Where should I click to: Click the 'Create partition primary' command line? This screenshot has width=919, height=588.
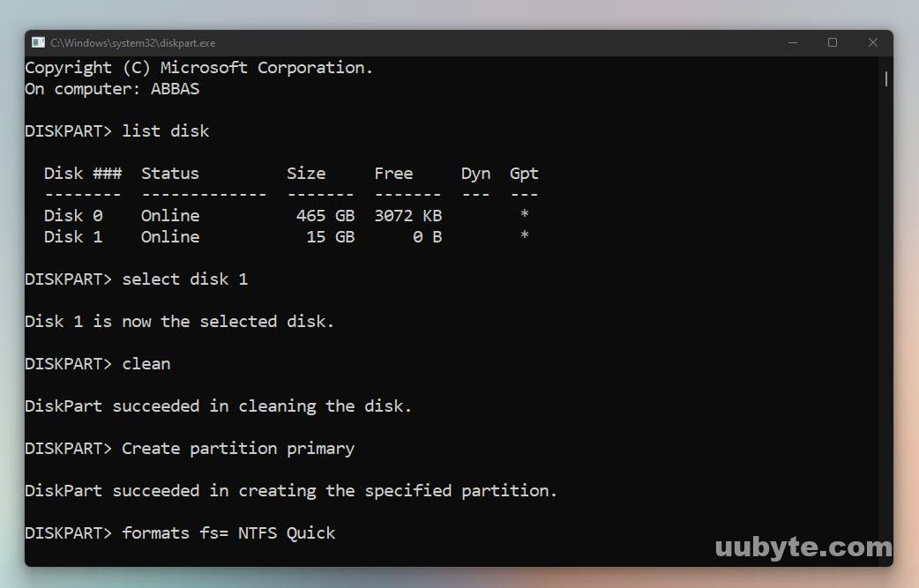point(236,448)
